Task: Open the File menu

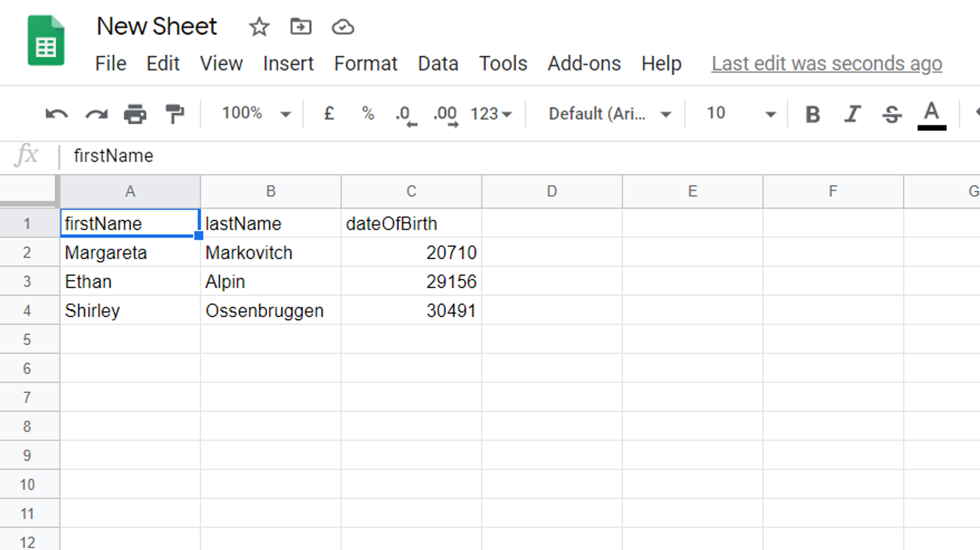Action: pos(110,63)
